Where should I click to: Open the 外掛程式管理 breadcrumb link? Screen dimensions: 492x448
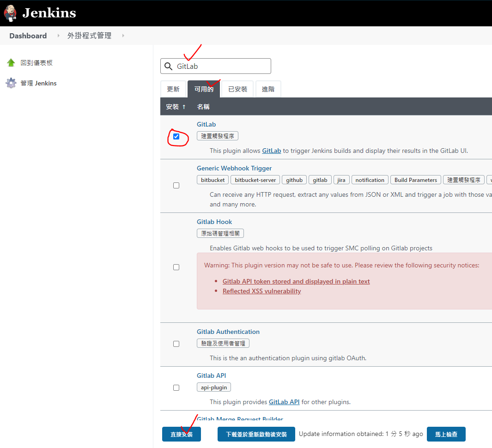coord(90,36)
